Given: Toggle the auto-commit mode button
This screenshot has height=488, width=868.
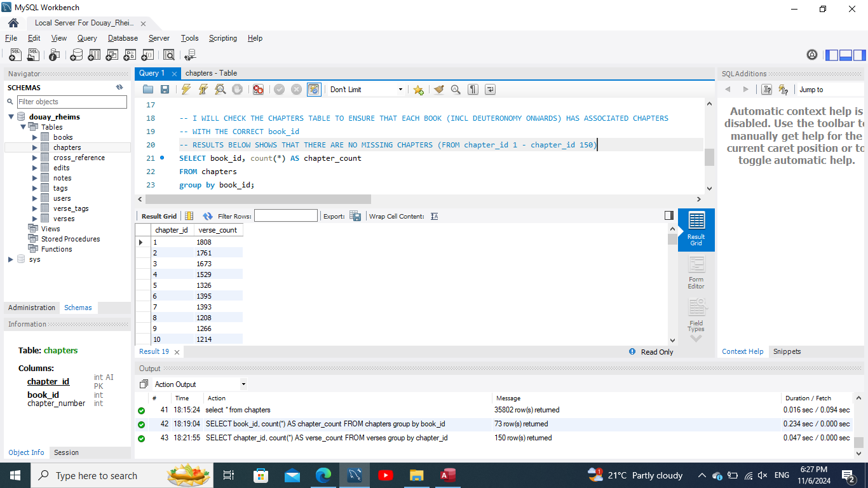Looking at the screenshot, I should pos(313,90).
